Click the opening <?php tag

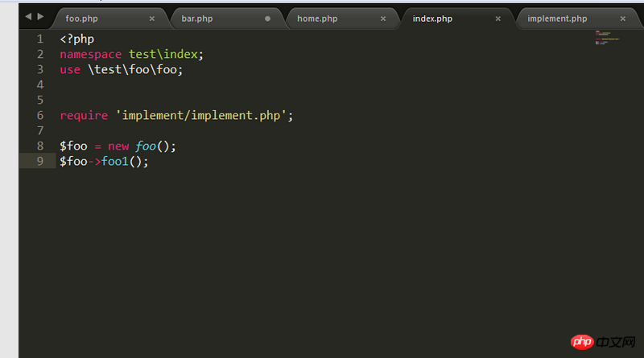[77, 39]
